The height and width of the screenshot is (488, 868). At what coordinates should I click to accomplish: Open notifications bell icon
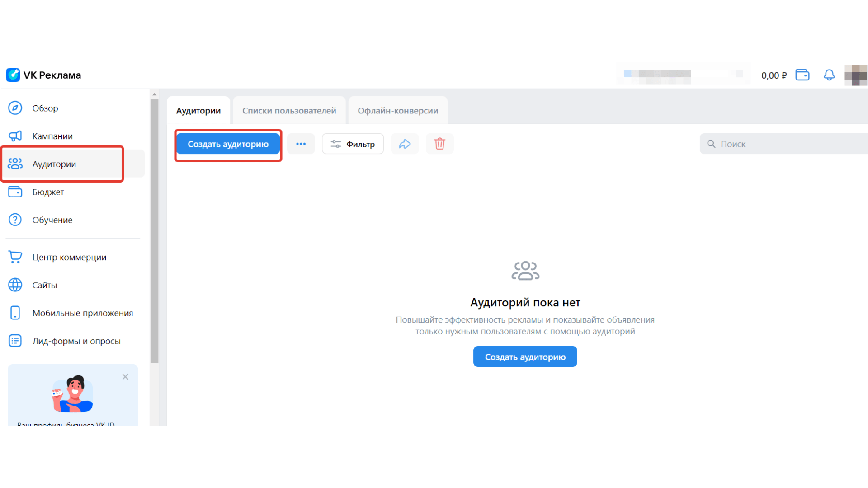click(829, 75)
